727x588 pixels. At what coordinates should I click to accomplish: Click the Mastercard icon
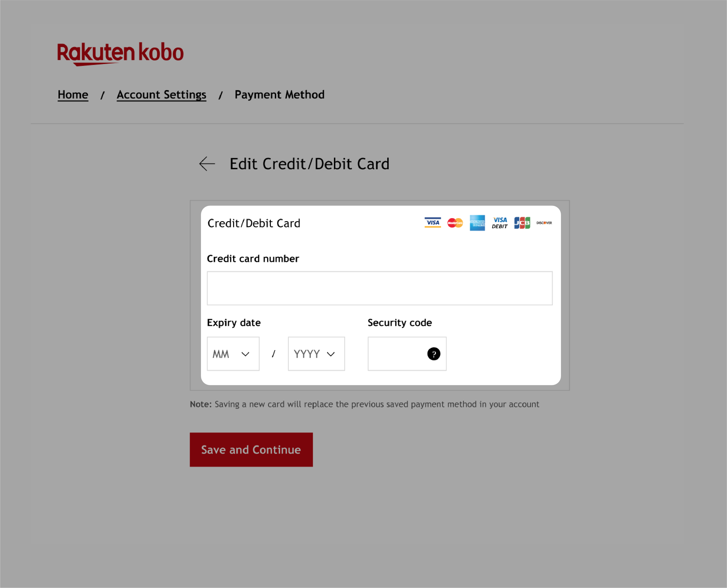[455, 223]
